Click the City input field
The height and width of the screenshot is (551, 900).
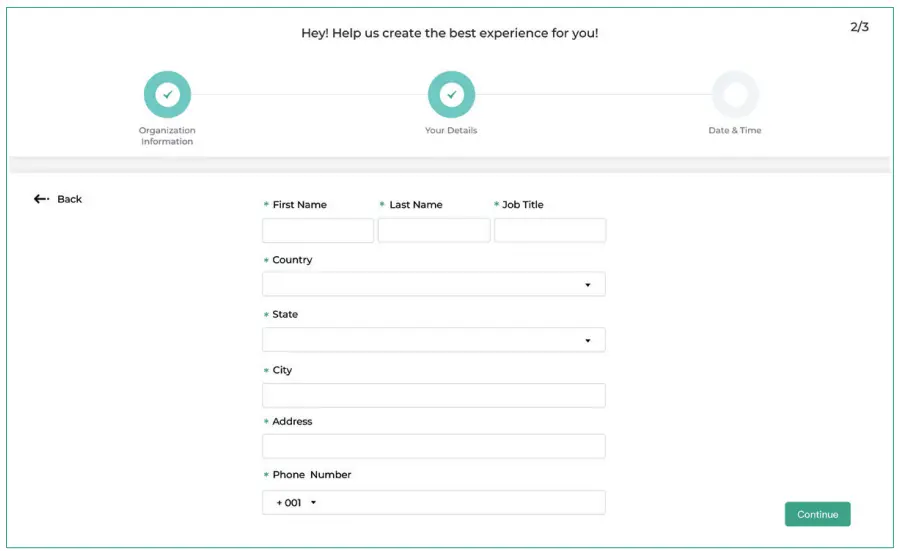pyautogui.click(x=433, y=395)
